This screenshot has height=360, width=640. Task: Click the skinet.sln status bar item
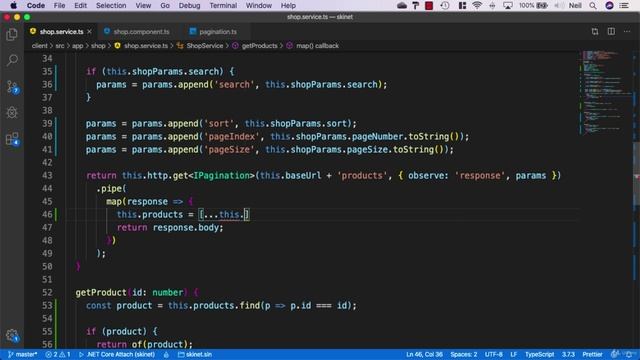(x=195, y=354)
